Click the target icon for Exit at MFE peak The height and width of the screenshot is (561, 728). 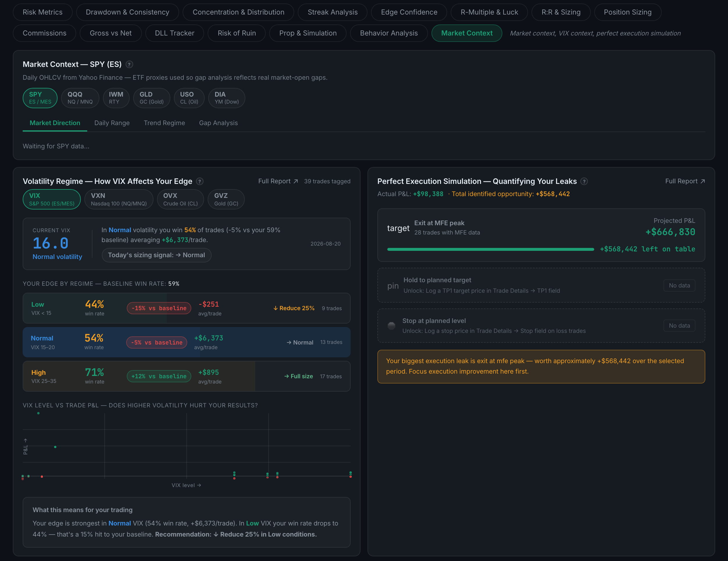(x=398, y=228)
